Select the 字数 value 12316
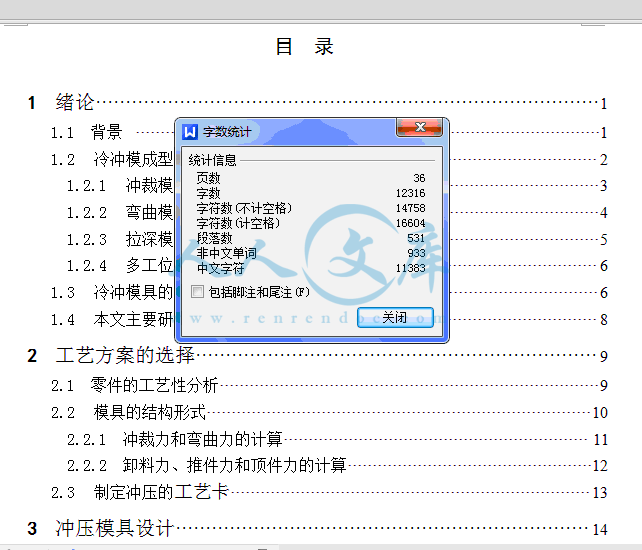 (410, 193)
